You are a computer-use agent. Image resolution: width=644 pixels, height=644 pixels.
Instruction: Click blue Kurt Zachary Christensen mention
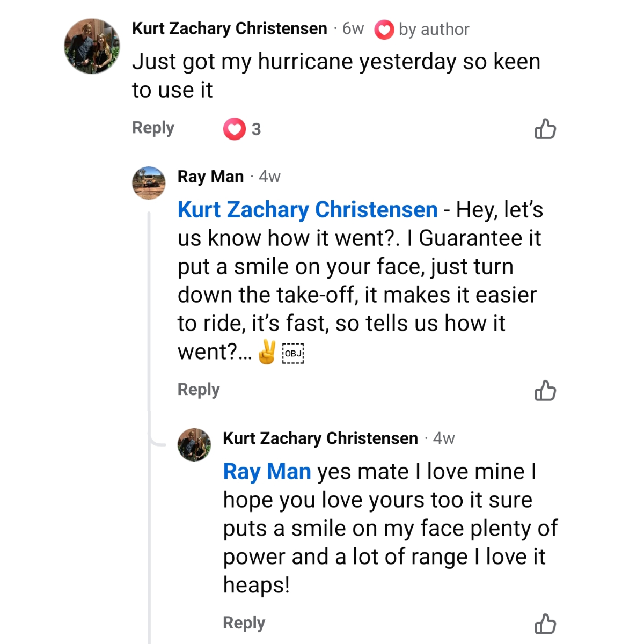(x=308, y=210)
